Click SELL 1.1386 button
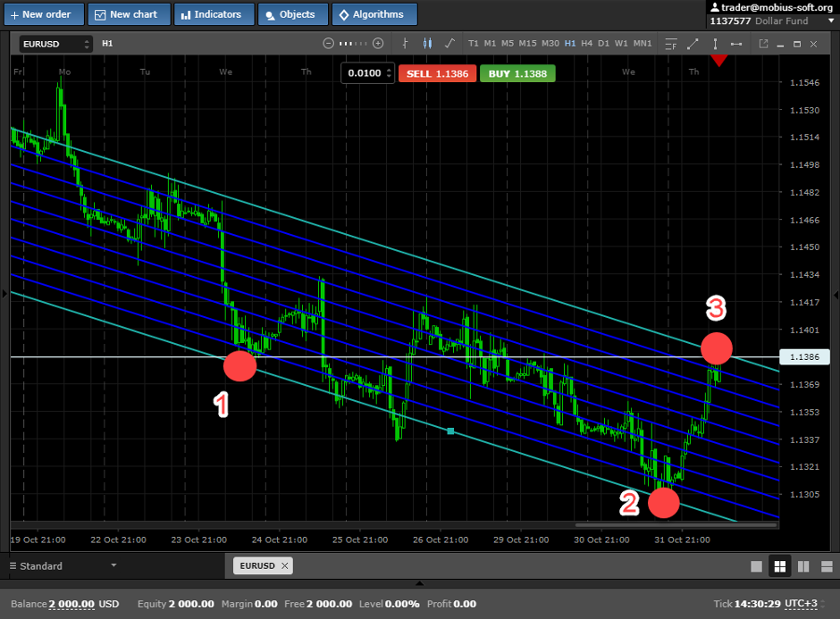 [437, 74]
